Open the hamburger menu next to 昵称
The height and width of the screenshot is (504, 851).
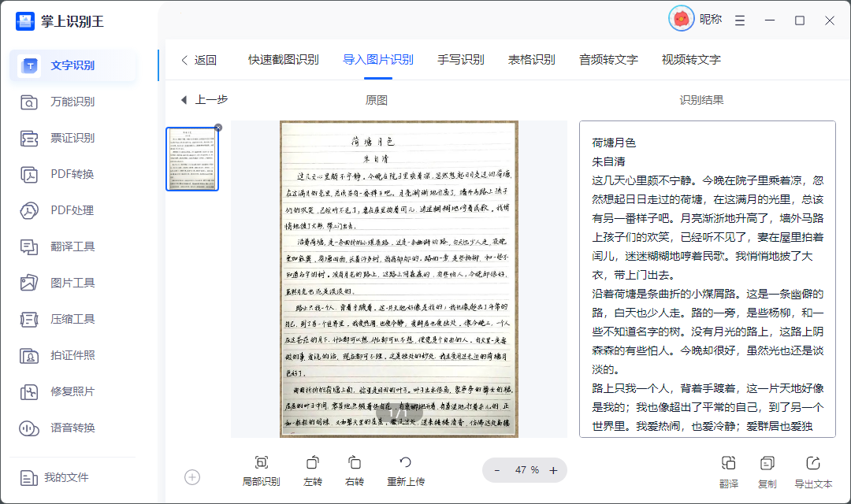(739, 20)
